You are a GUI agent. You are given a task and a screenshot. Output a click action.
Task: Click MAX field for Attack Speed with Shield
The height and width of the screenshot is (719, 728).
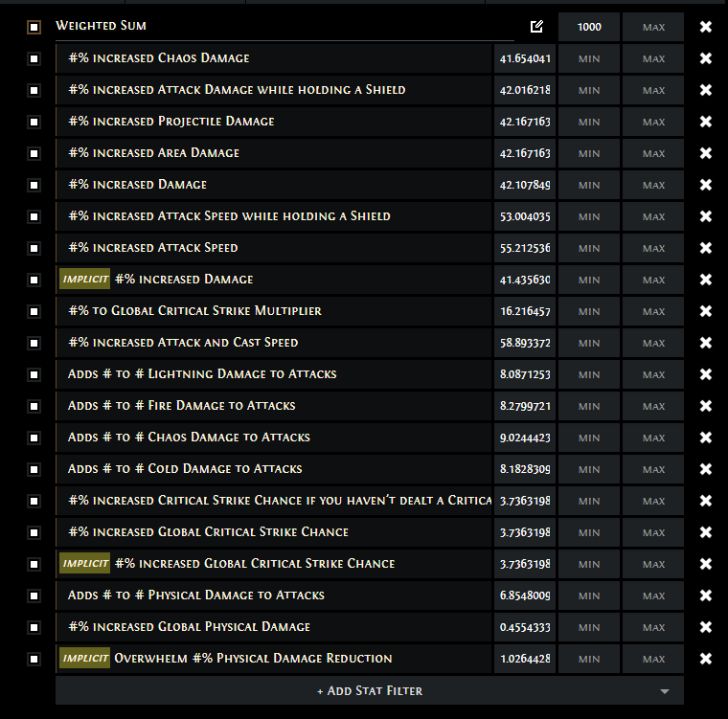click(652, 216)
